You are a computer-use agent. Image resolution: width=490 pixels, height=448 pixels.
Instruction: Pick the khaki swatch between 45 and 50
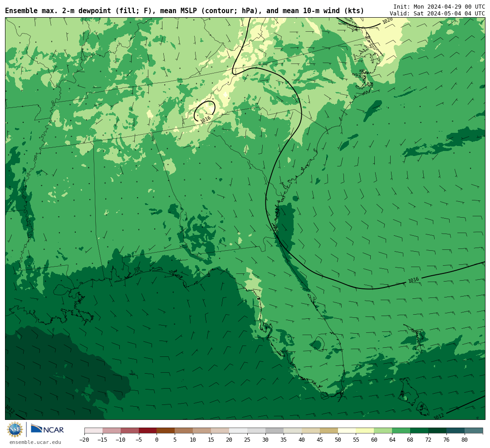tap(329, 430)
